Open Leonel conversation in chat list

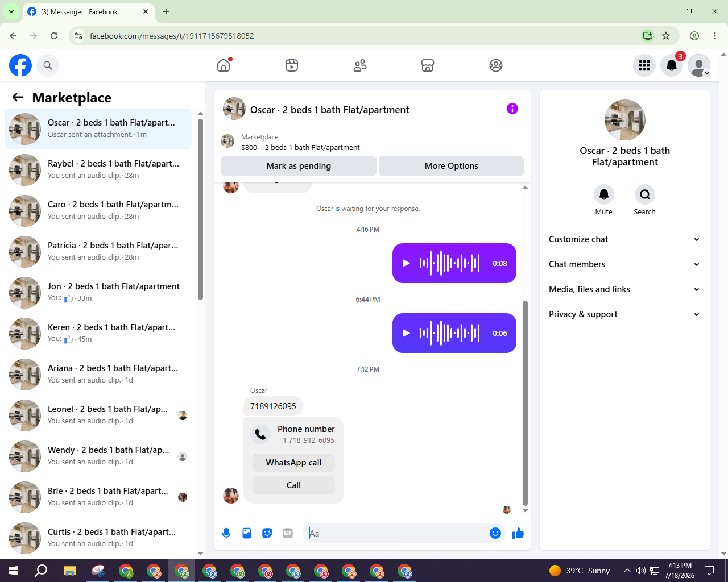click(x=98, y=415)
